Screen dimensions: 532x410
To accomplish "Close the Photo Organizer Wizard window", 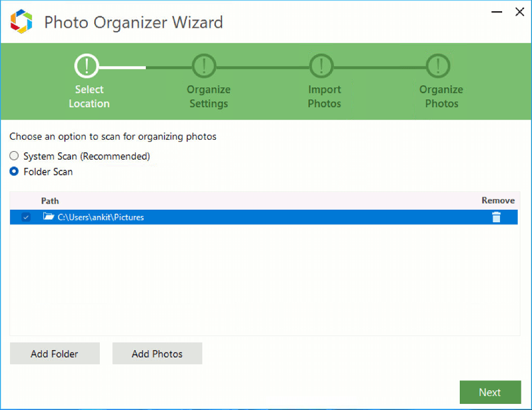I will coord(519,12).
